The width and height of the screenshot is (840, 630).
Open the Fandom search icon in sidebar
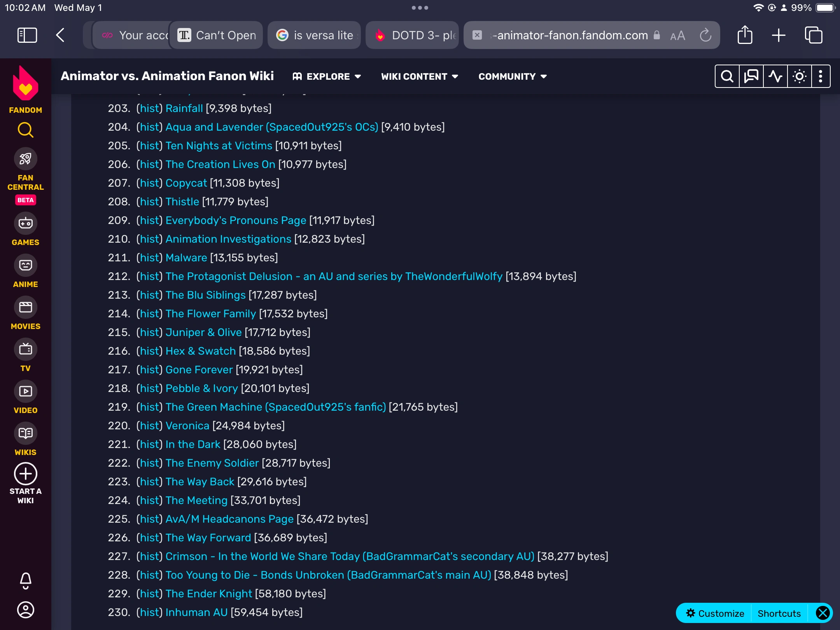25,130
